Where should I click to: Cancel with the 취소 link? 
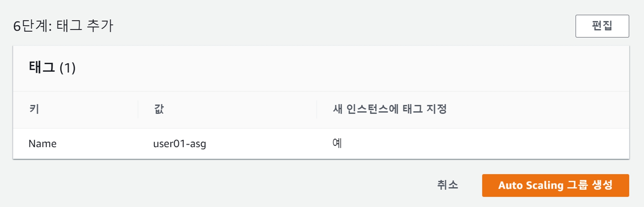(x=447, y=185)
